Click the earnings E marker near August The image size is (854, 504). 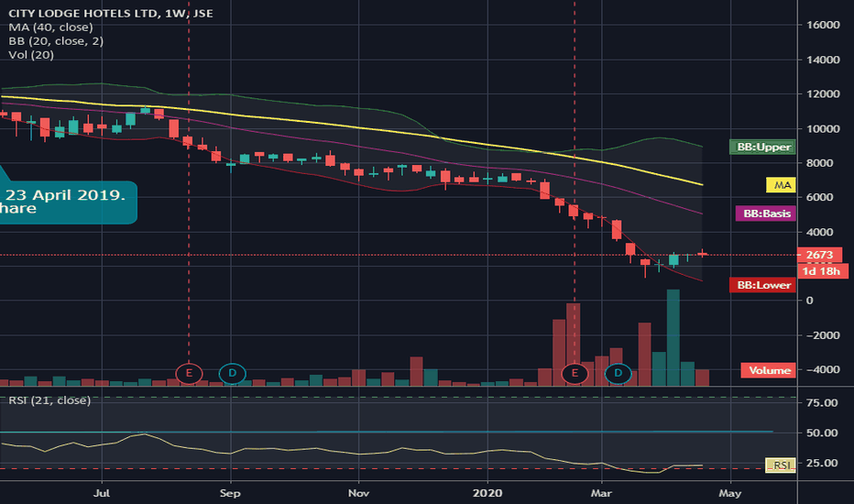click(x=189, y=373)
